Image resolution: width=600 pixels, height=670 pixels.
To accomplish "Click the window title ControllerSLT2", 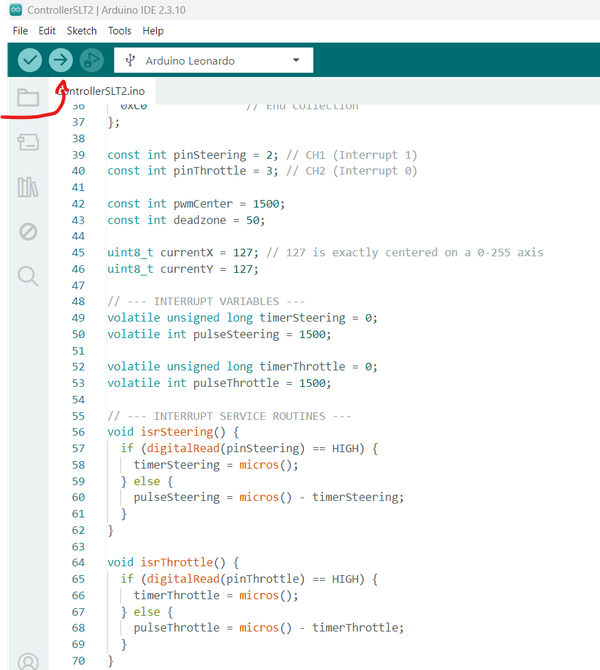I will coord(60,10).
